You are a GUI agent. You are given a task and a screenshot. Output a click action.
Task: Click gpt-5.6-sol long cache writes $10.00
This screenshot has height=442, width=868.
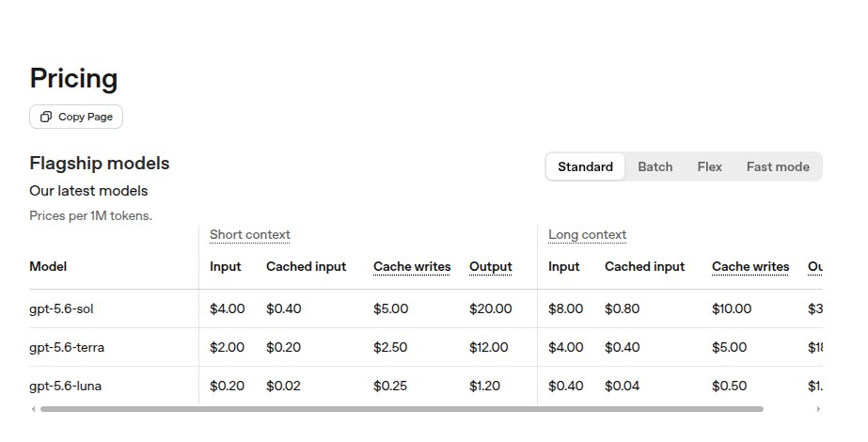point(732,308)
